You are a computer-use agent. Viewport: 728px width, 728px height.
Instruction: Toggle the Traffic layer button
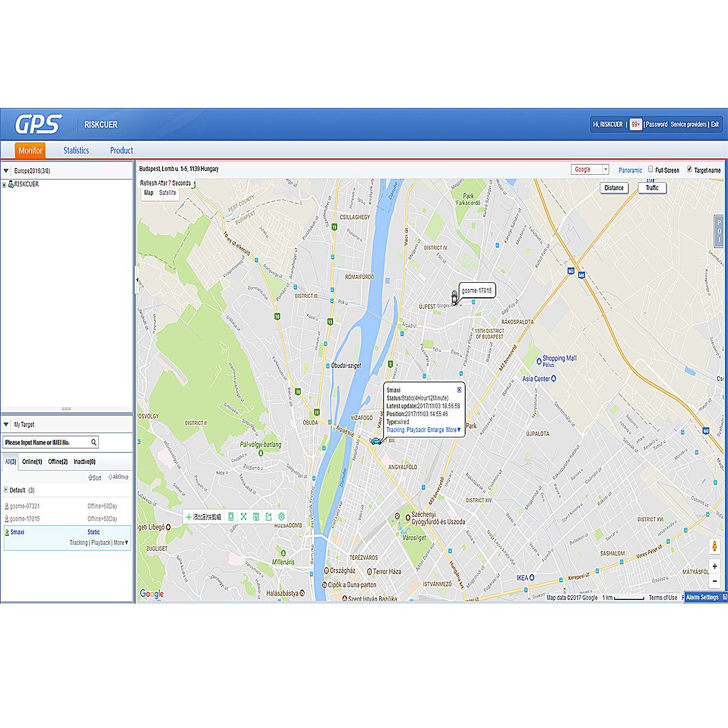coord(652,188)
